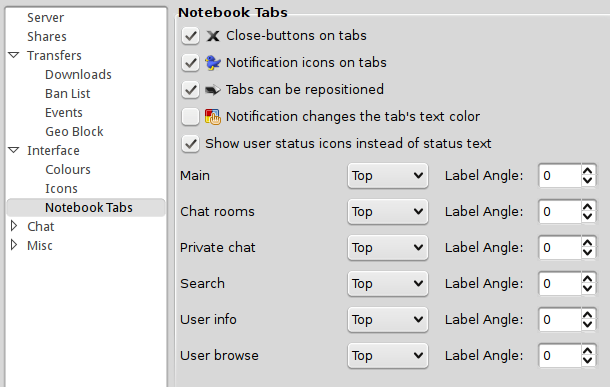The image size is (610, 387).
Task: Click the Search row label
Action: pos(202,284)
